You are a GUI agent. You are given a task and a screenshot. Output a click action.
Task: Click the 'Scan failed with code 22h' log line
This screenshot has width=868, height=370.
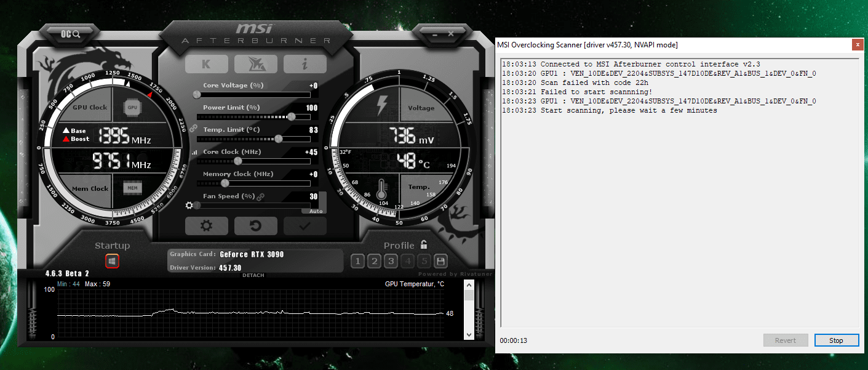pos(575,82)
